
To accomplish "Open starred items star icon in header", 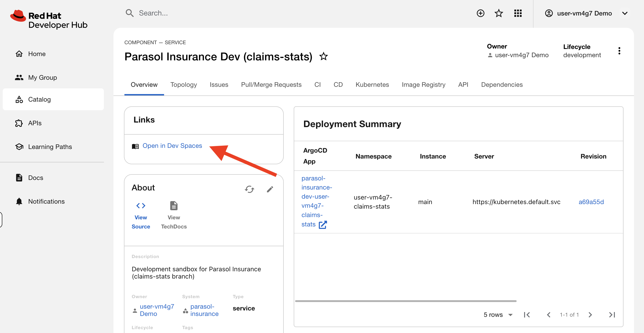I will 499,13.
